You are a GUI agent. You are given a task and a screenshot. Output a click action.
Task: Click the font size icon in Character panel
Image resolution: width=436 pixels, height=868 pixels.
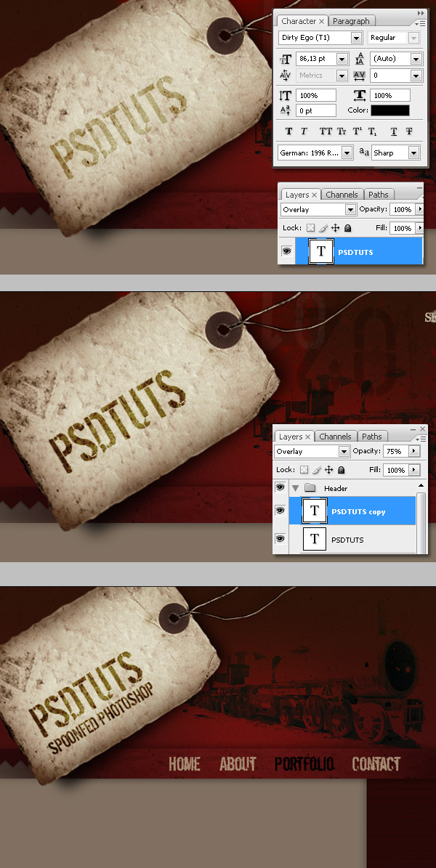tap(286, 59)
